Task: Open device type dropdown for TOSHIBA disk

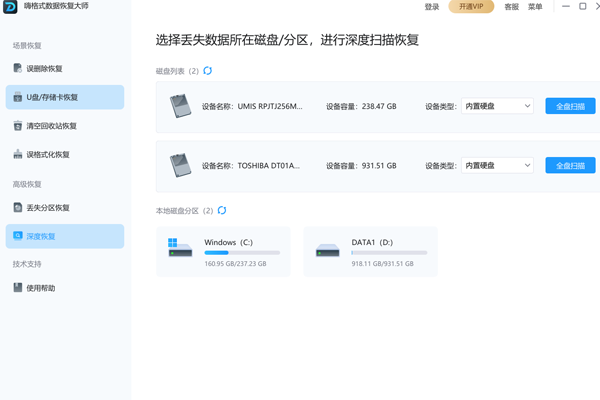Action: coord(497,165)
